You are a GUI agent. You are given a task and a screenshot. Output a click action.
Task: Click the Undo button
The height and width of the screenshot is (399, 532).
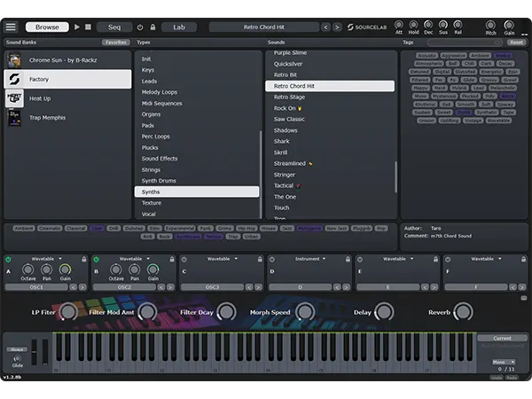[x=497, y=378]
